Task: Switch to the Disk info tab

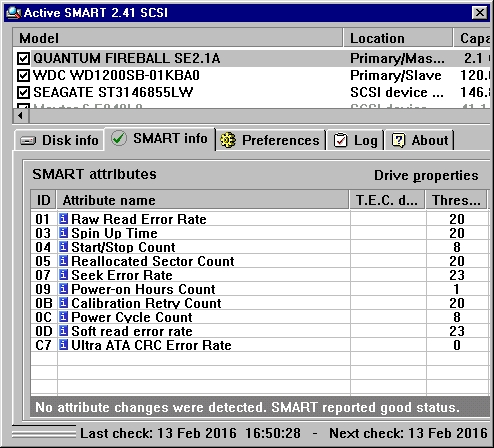Action: pos(59,141)
